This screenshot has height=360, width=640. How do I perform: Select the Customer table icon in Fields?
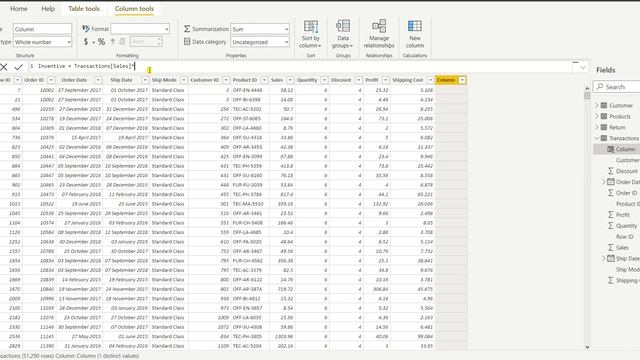pyautogui.click(x=604, y=105)
